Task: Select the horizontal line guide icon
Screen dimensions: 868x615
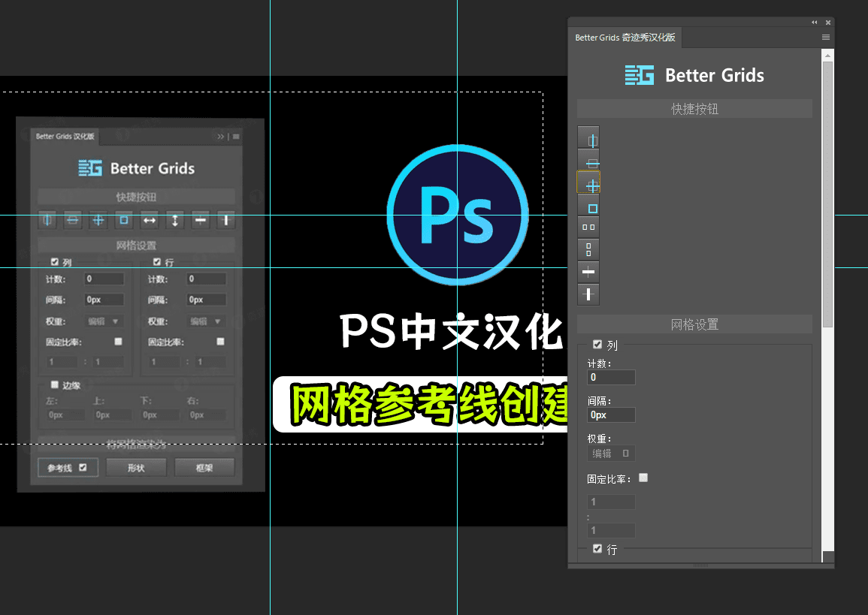Action: tap(588, 271)
